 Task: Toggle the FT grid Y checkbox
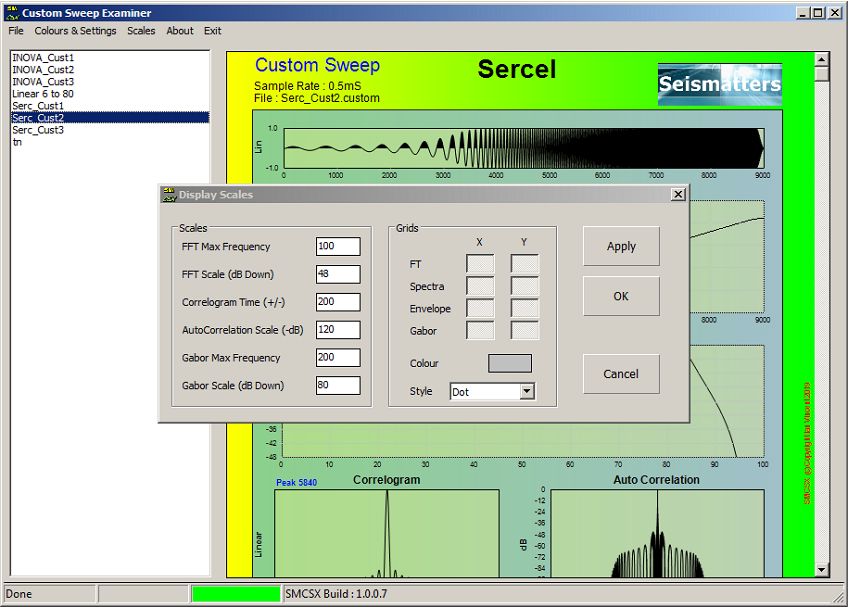point(525,263)
